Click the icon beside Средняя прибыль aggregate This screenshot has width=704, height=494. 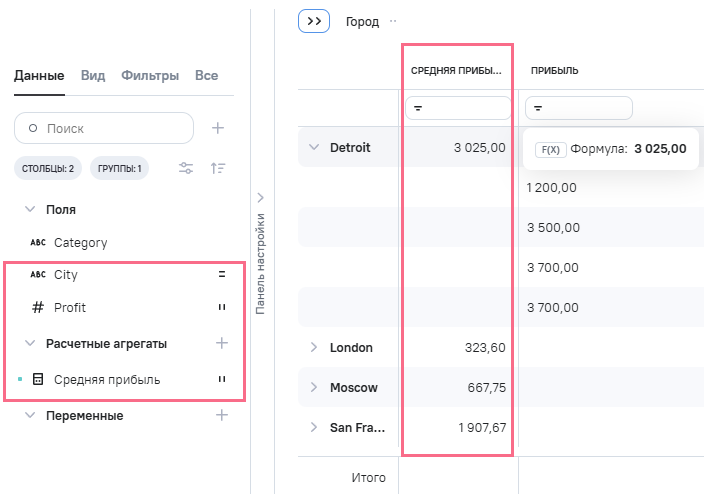pos(222,379)
